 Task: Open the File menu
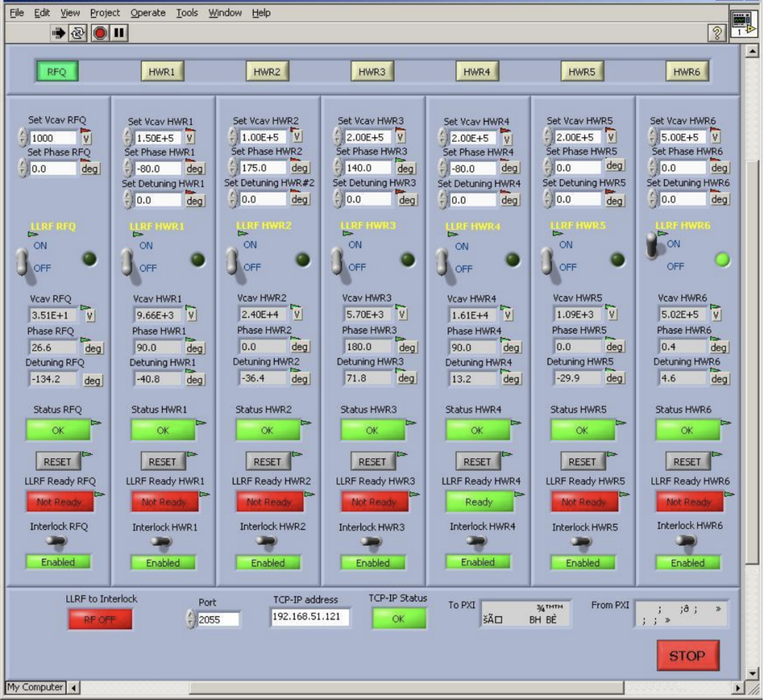click(x=16, y=13)
